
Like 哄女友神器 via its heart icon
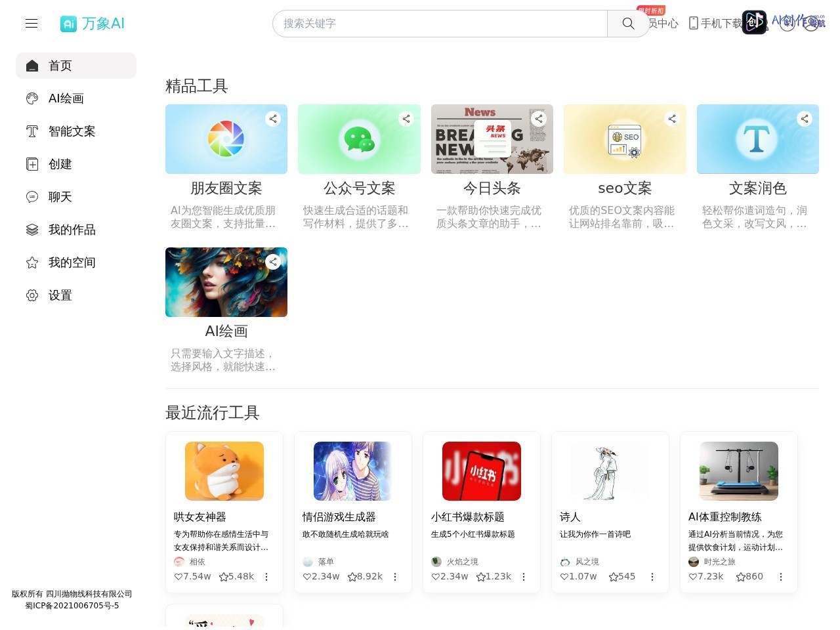[x=178, y=577]
